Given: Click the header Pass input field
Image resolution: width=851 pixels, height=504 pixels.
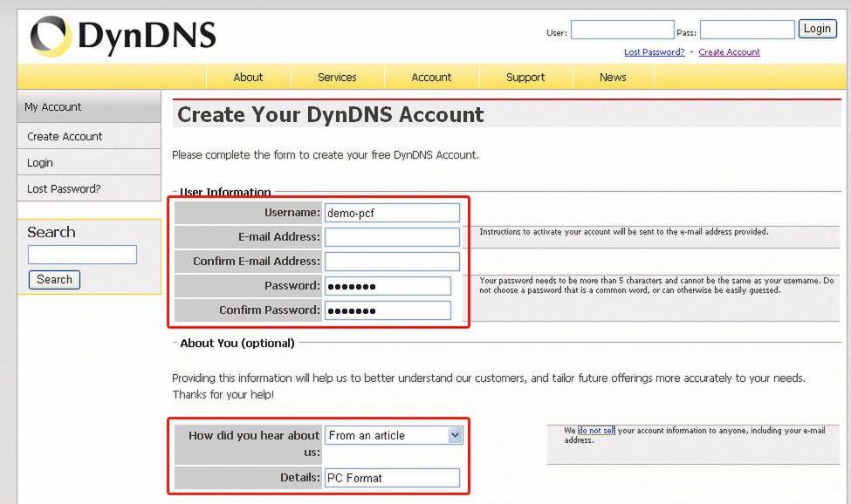Looking at the screenshot, I should pyautogui.click(x=747, y=30).
